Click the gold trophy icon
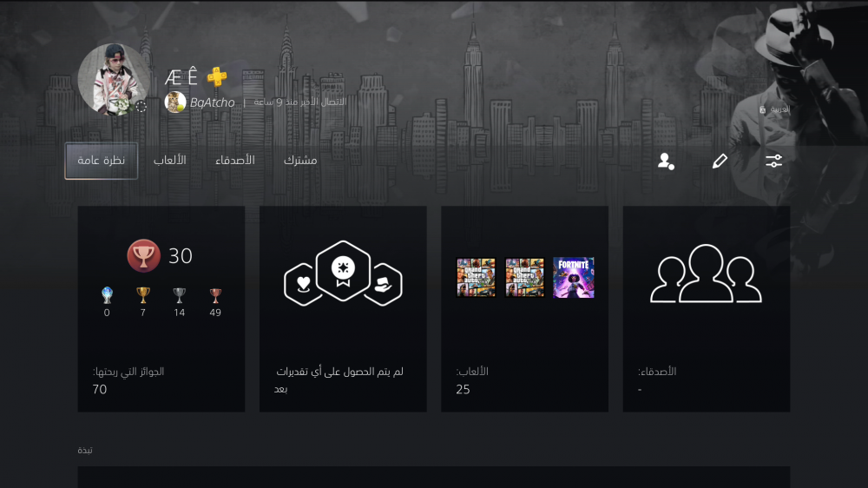Viewport: 868px width, 488px height. 143,295
